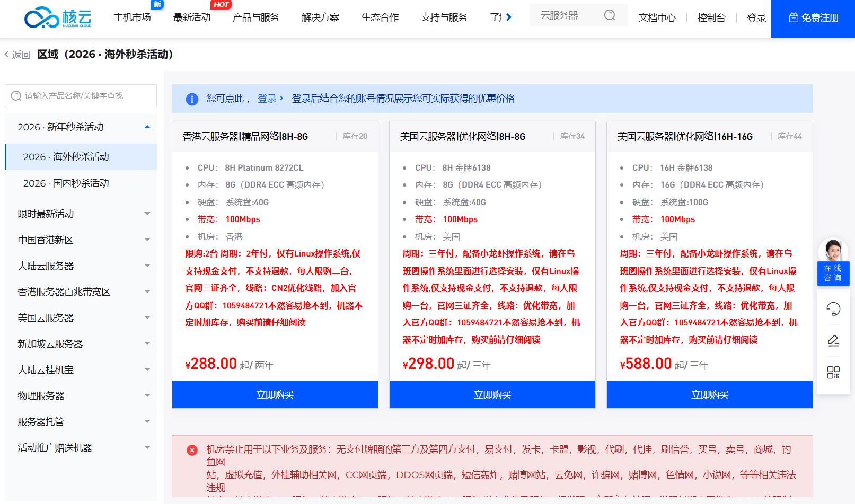Open the 解决方案 menu
Screen dimensions: 855x504
pos(320,17)
